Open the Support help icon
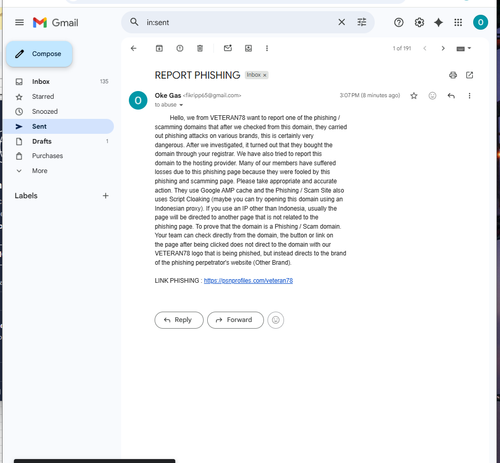Viewport: 500px width, 463px height. coord(399,22)
